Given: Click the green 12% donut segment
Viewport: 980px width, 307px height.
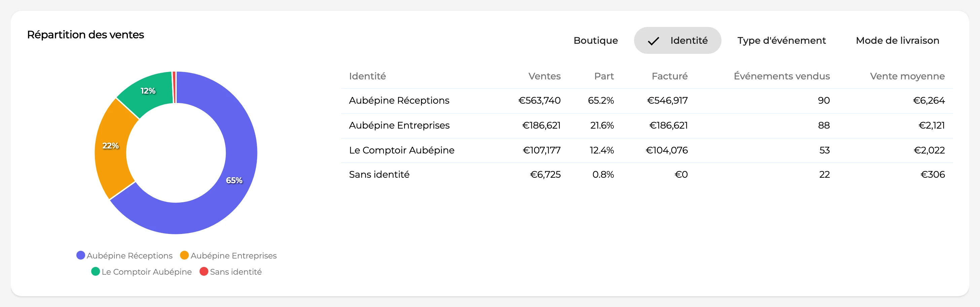Looking at the screenshot, I should [148, 91].
